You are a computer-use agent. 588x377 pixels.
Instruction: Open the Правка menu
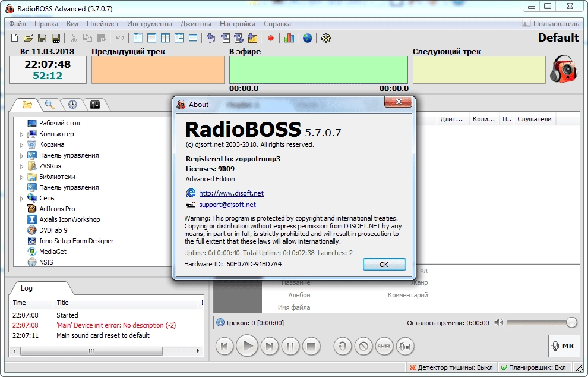pos(46,24)
